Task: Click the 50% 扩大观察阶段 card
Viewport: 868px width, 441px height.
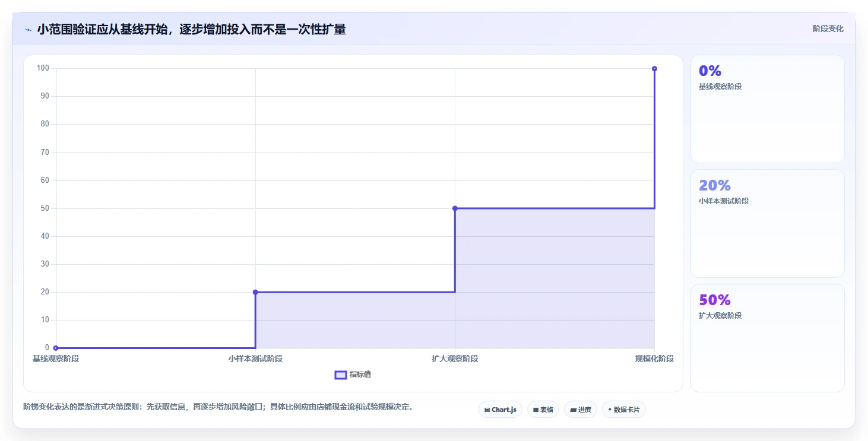Action: coord(767,338)
